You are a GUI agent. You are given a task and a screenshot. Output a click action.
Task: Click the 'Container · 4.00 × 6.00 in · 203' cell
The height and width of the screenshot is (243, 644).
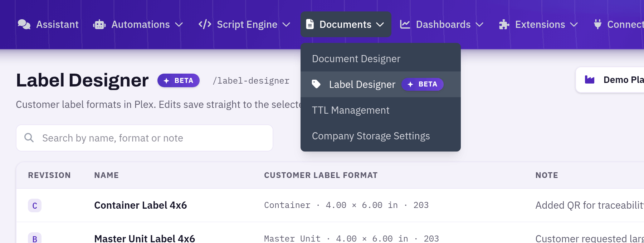(x=346, y=205)
